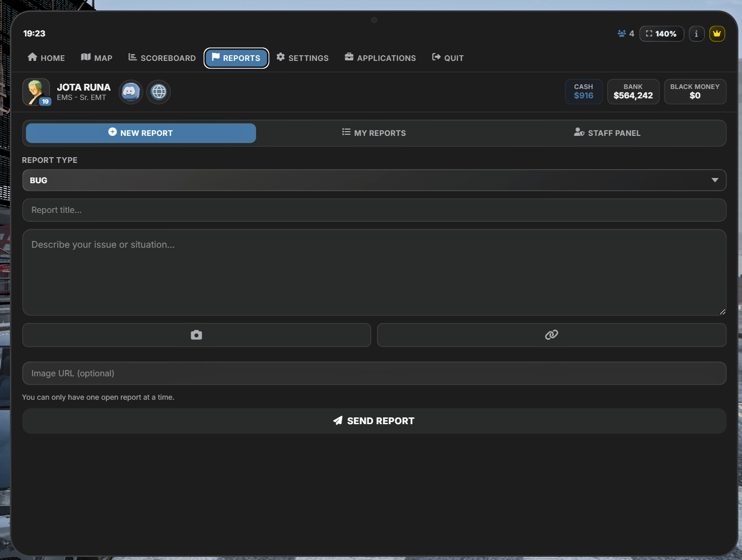Click the Bank $564,242 box

click(633, 92)
